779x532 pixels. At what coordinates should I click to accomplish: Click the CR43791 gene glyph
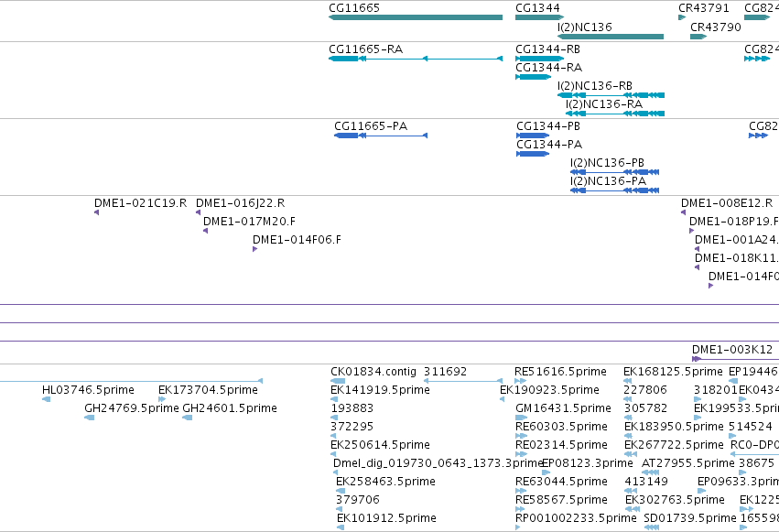pos(682,17)
